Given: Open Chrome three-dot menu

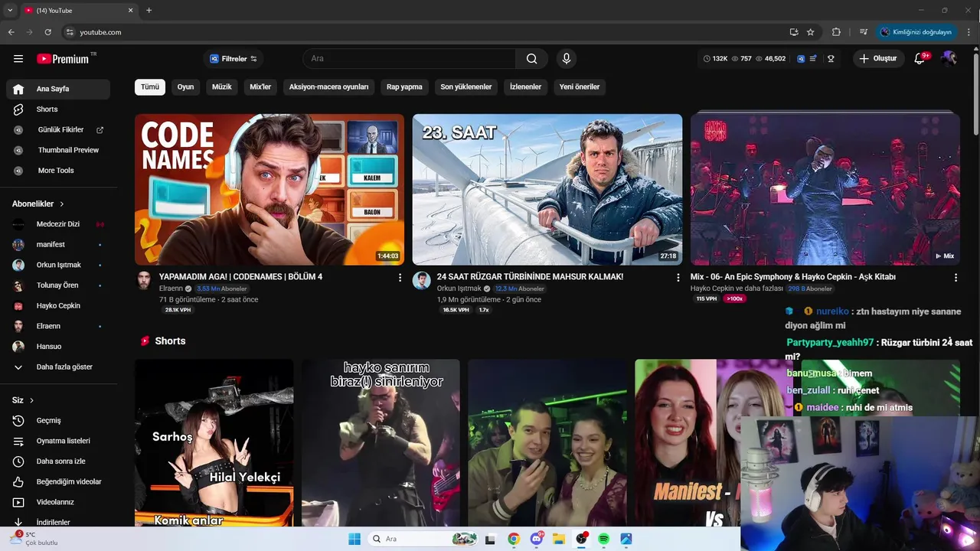Looking at the screenshot, I should [967, 32].
